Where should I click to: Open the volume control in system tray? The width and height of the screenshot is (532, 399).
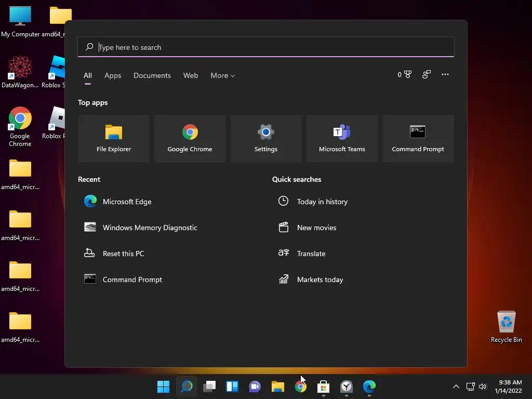pos(483,387)
